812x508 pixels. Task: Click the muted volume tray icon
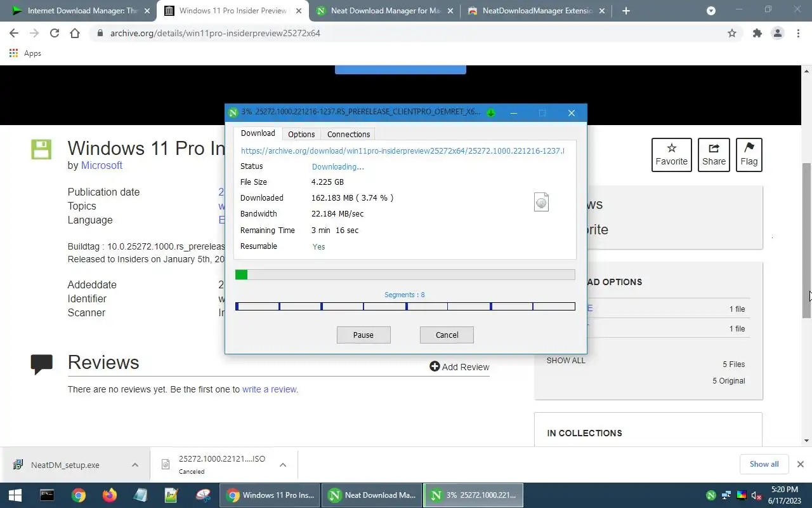[x=756, y=495]
